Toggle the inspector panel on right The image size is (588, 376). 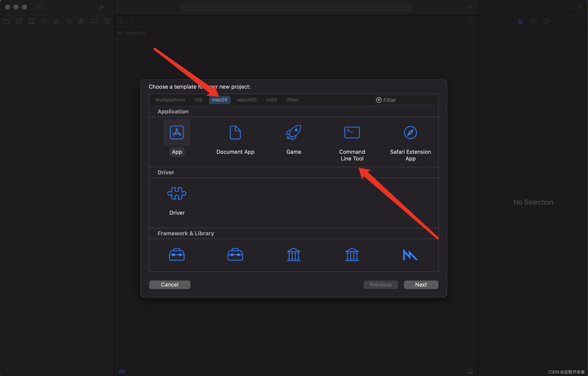point(578,7)
